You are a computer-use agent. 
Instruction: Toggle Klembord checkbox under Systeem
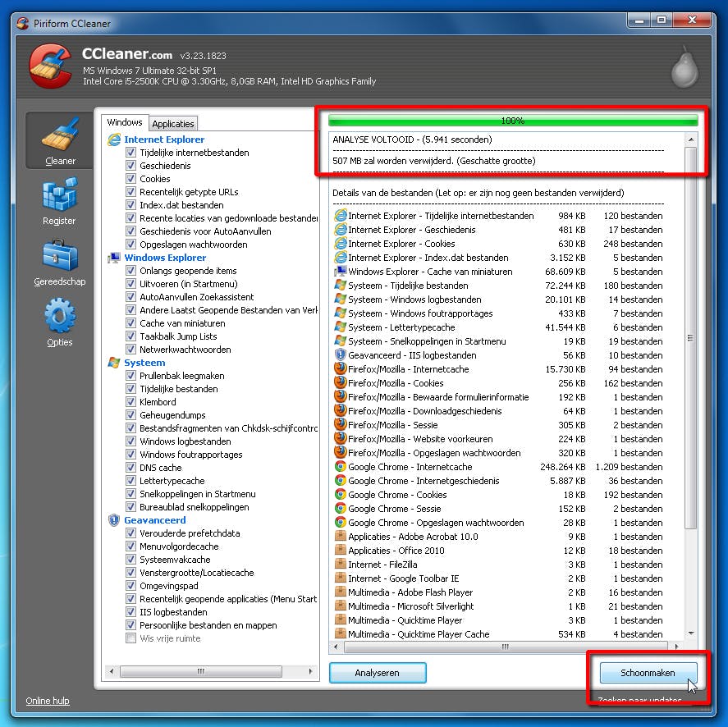(131, 402)
